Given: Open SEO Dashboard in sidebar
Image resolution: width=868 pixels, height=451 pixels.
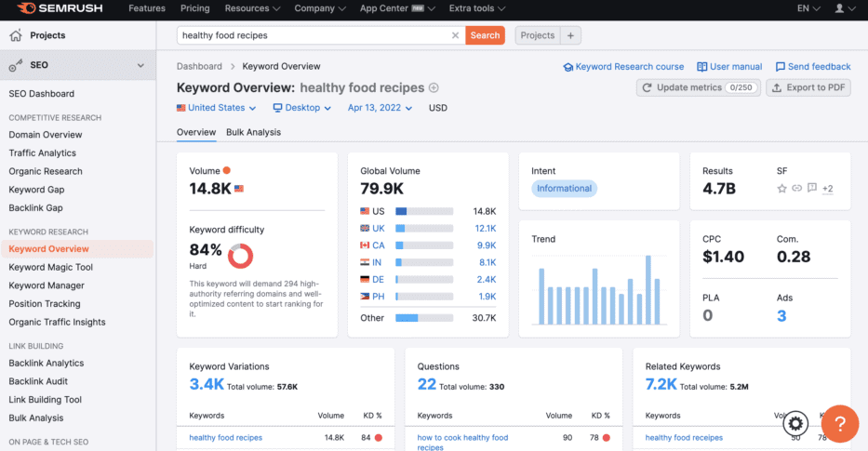Looking at the screenshot, I should click(x=42, y=94).
